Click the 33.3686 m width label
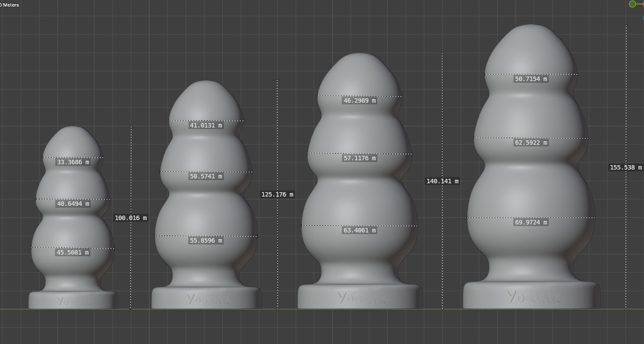The width and height of the screenshot is (644, 344). pos(73,162)
